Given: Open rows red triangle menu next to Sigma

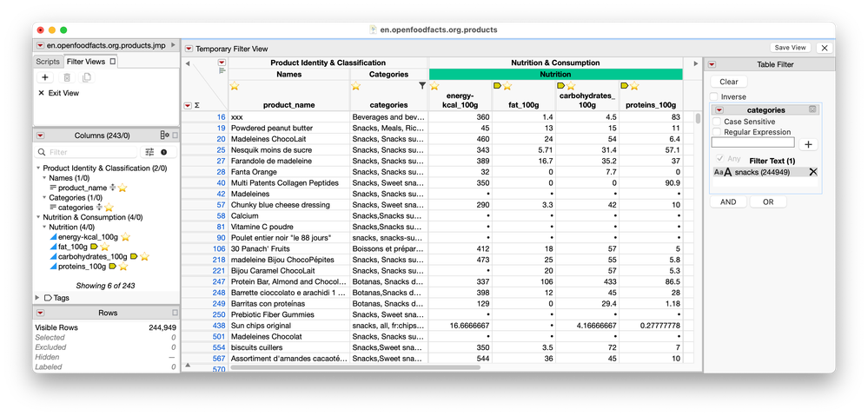Looking at the screenshot, I should pos(188,105).
